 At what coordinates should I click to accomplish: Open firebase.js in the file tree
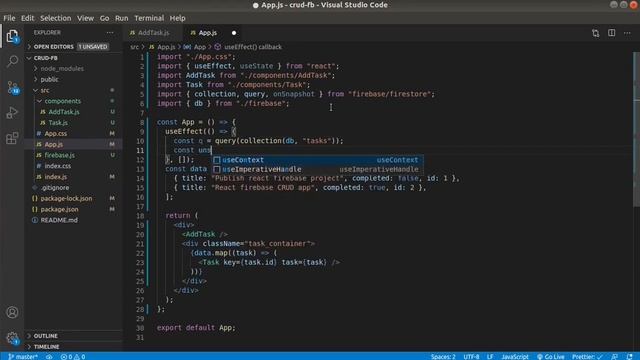[x=60, y=155]
